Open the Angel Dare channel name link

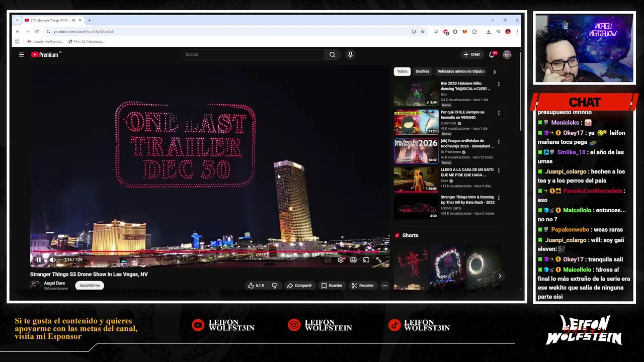[x=54, y=283]
